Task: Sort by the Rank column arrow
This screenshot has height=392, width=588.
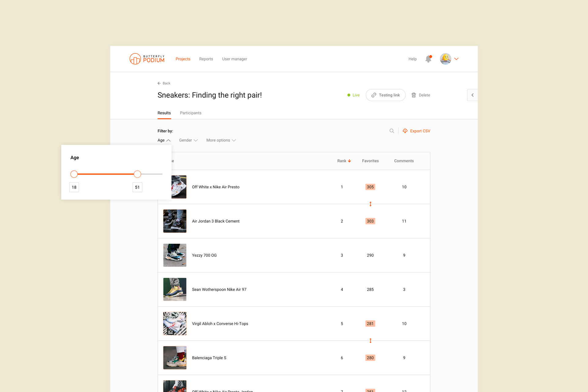Action: pos(349,161)
